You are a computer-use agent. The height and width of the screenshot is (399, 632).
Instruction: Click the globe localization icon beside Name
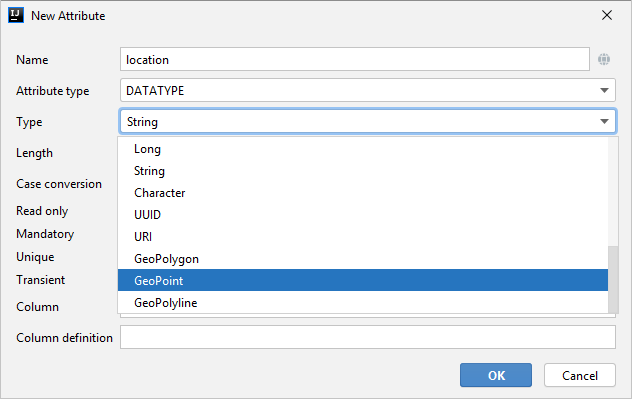pos(603,59)
